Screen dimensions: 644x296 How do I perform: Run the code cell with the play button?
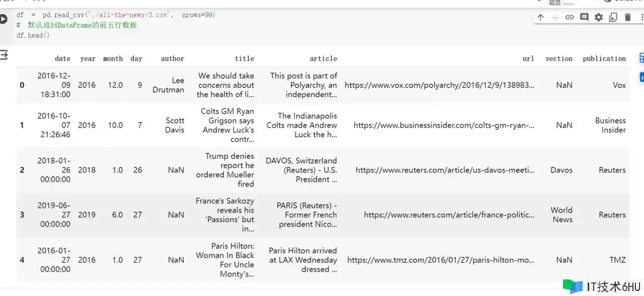tap(3, 19)
